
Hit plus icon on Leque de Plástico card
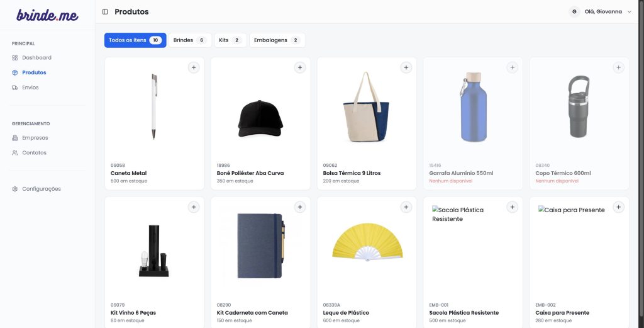[406, 207]
